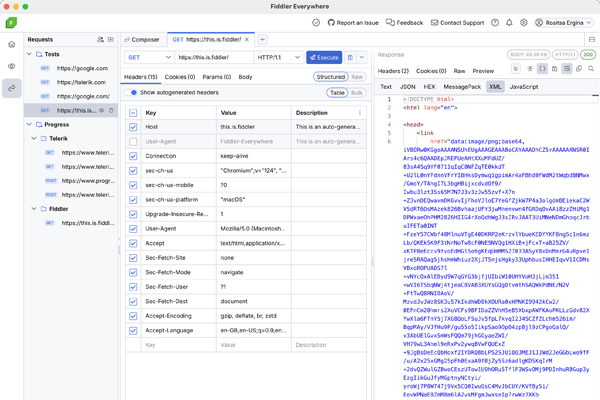Click the notifications bell icon
The height and width of the screenshot is (400, 600).
coord(509,22)
